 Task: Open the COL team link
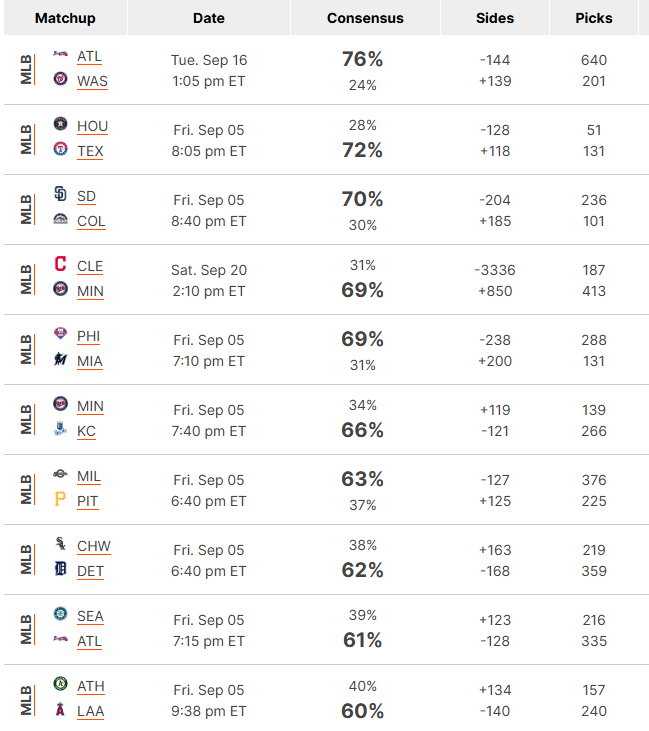(91, 221)
